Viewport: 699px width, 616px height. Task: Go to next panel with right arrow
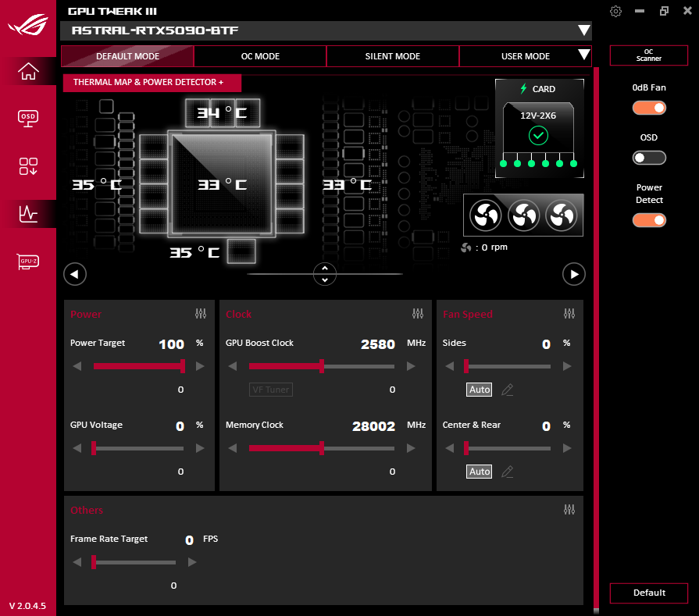pos(574,274)
